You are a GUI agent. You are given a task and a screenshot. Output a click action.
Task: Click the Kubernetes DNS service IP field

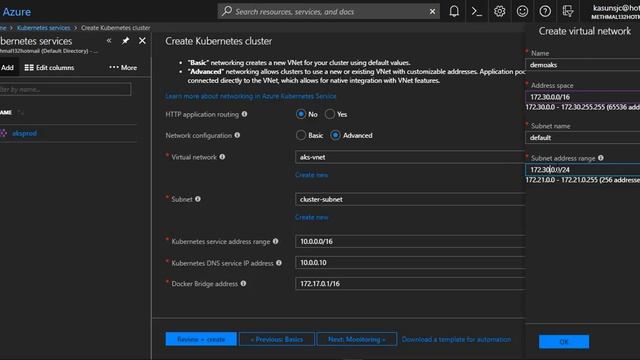pyautogui.click(x=410, y=262)
